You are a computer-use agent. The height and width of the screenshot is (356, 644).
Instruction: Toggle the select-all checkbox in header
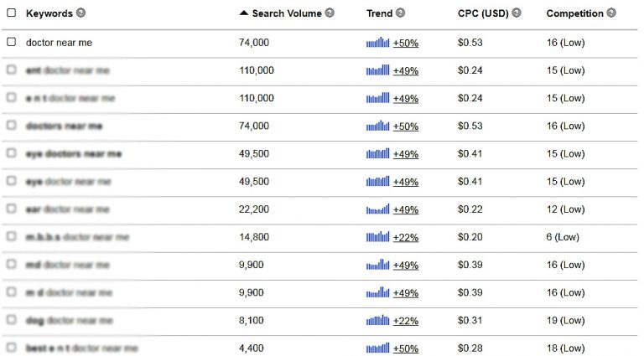(12, 13)
